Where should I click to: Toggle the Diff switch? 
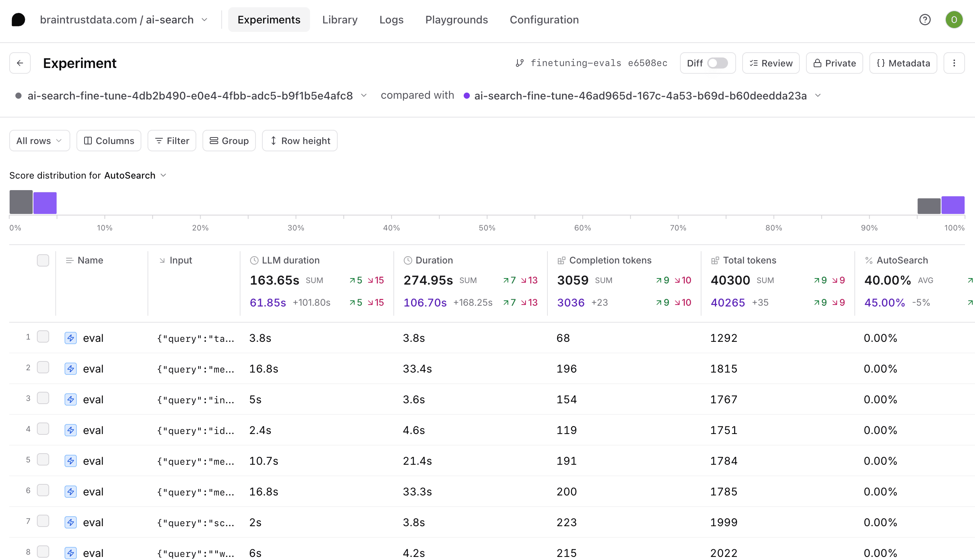717,63
